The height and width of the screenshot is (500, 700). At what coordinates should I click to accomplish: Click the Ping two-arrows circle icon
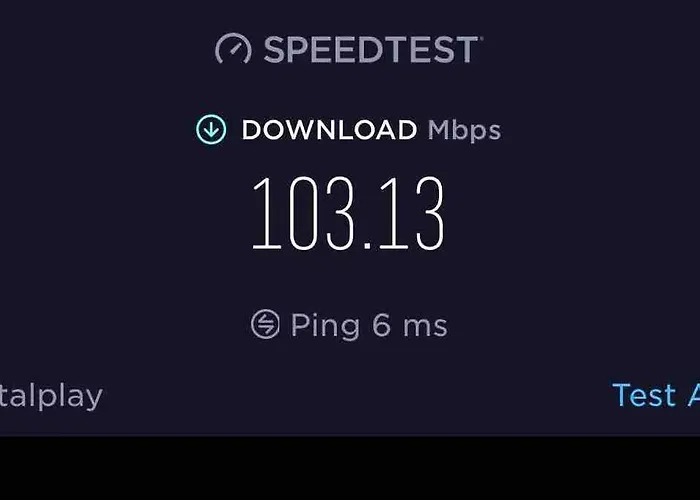265,324
